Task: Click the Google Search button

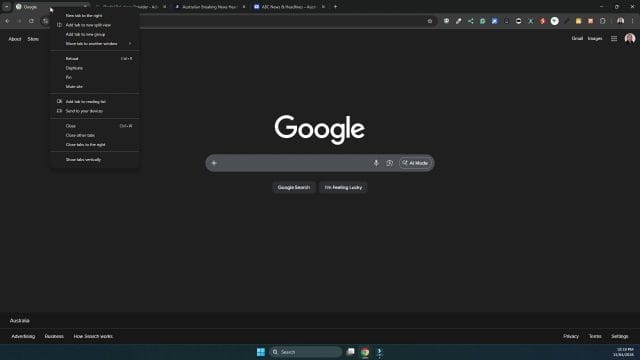Action: coord(293,187)
